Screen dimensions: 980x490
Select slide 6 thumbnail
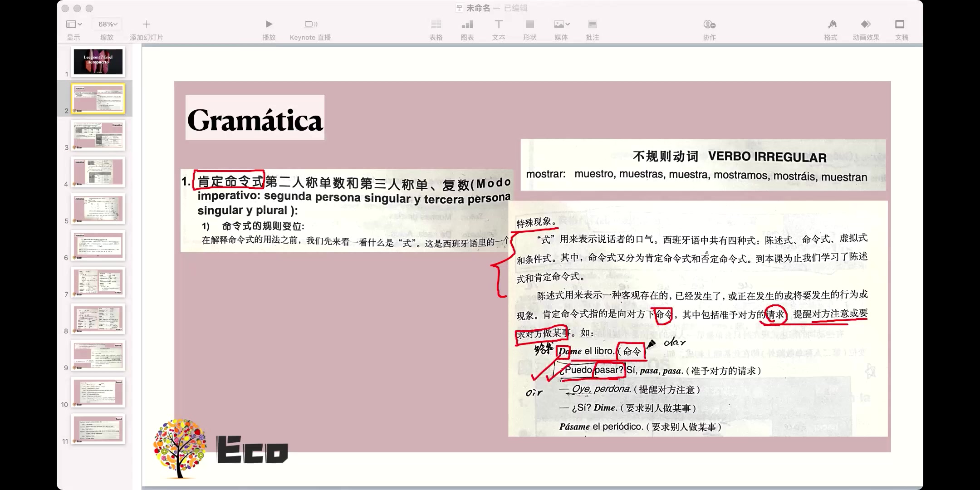pos(98,245)
